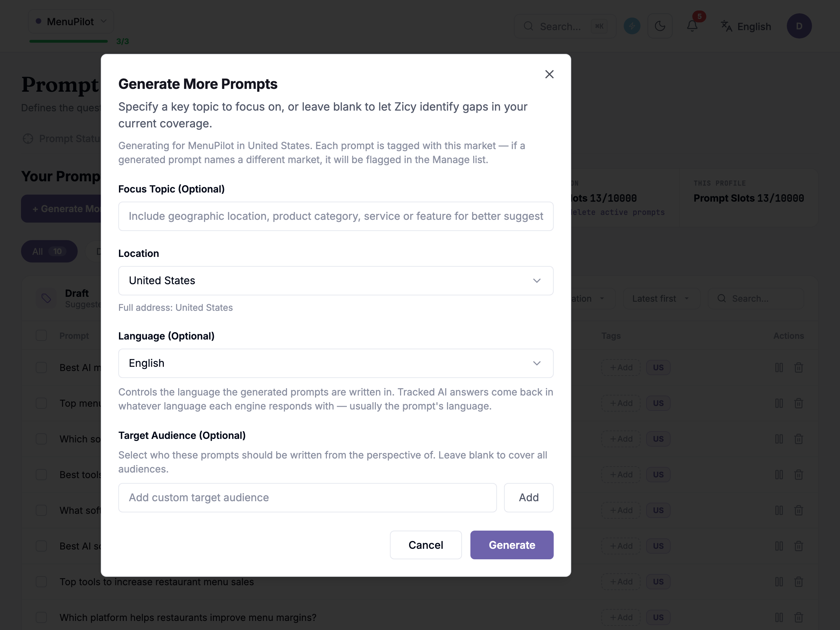The image size is (840, 630).
Task: Open the user avatar D menu
Action: (x=799, y=26)
